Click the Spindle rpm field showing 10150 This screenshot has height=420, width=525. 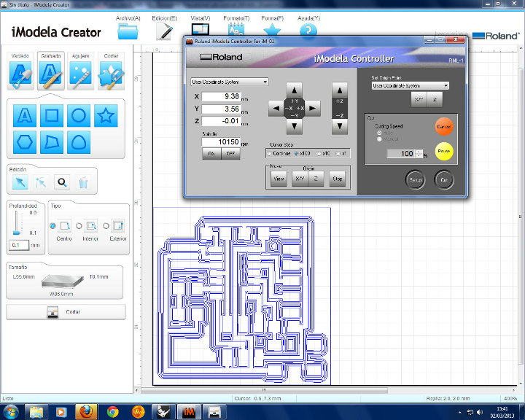pos(221,142)
